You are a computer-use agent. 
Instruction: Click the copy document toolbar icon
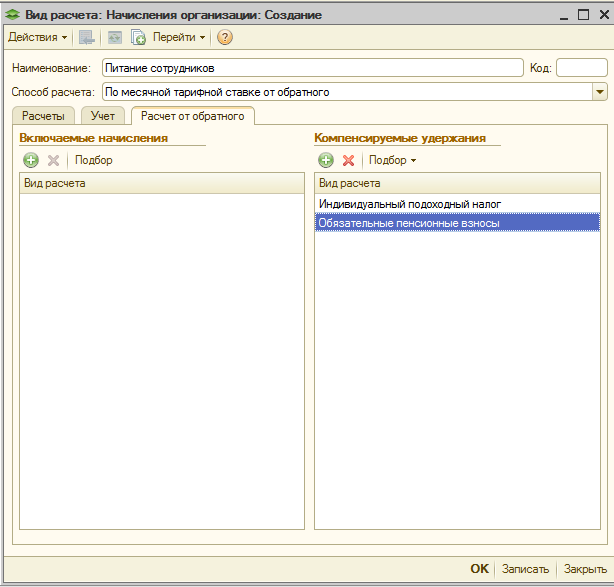tap(138, 37)
